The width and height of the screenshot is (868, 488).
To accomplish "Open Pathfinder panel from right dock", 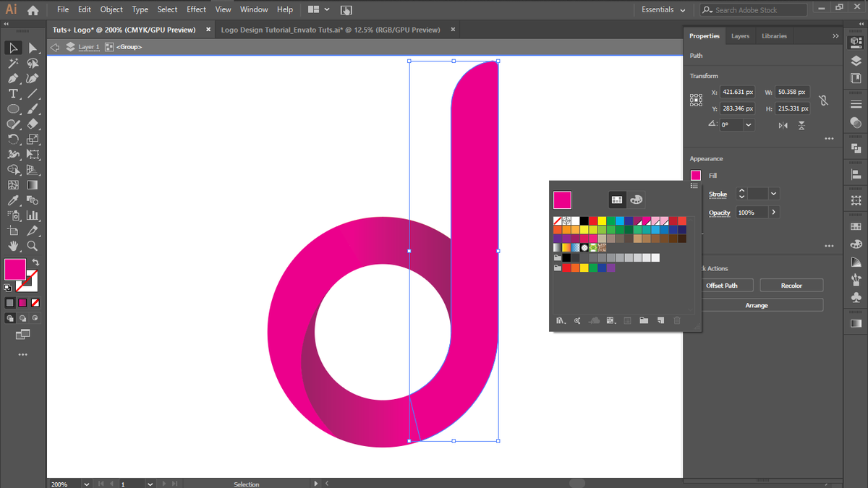I will pyautogui.click(x=856, y=149).
